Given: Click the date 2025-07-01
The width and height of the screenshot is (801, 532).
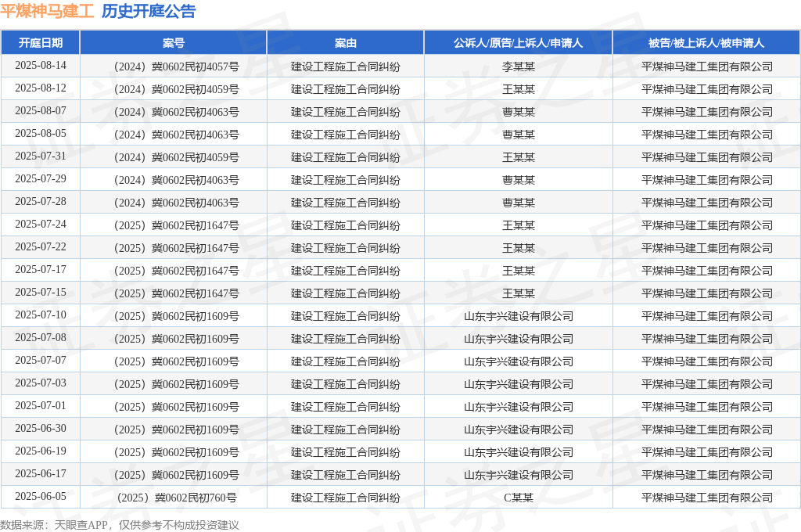Looking at the screenshot, I should point(41,405).
